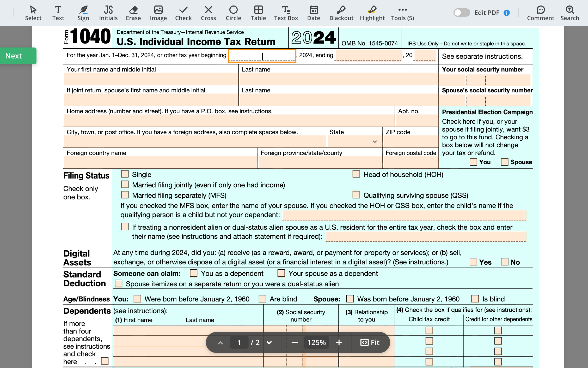
Task: Choose the Circle annotation tool
Action: tap(233, 13)
